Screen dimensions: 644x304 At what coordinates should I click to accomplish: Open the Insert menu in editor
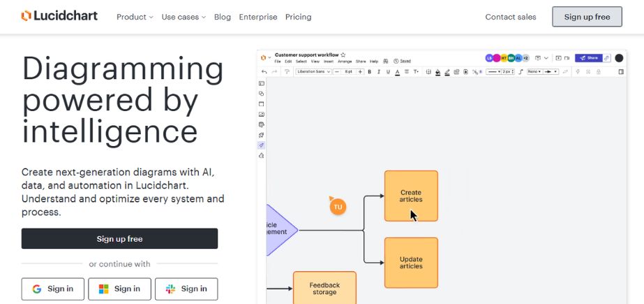pos(329,61)
